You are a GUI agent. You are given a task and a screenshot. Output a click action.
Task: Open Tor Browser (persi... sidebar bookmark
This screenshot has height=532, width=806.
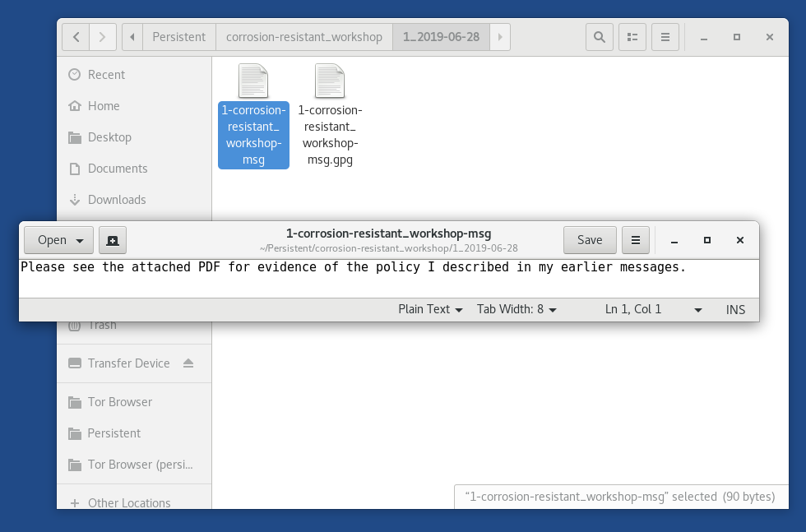pyautogui.click(x=134, y=465)
